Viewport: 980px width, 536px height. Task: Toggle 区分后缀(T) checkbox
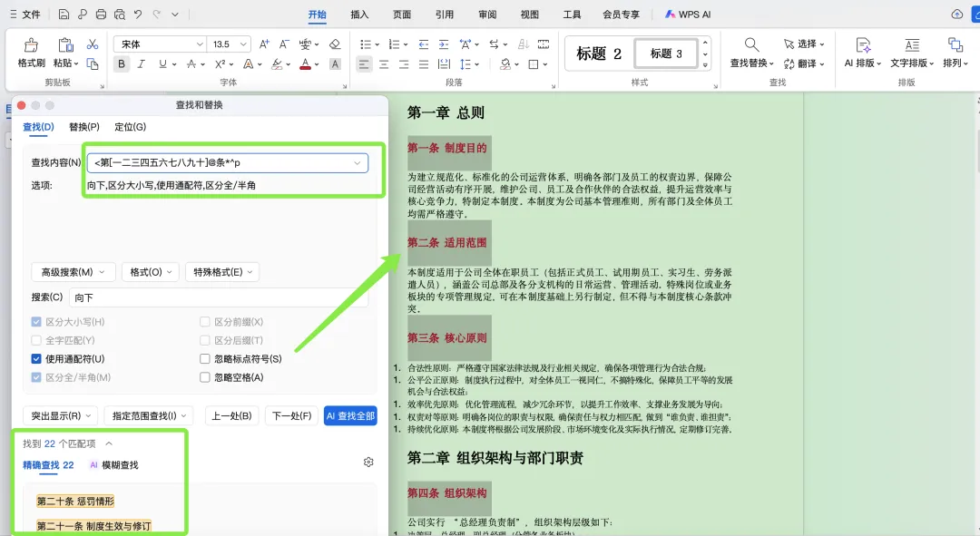(x=204, y=340)
